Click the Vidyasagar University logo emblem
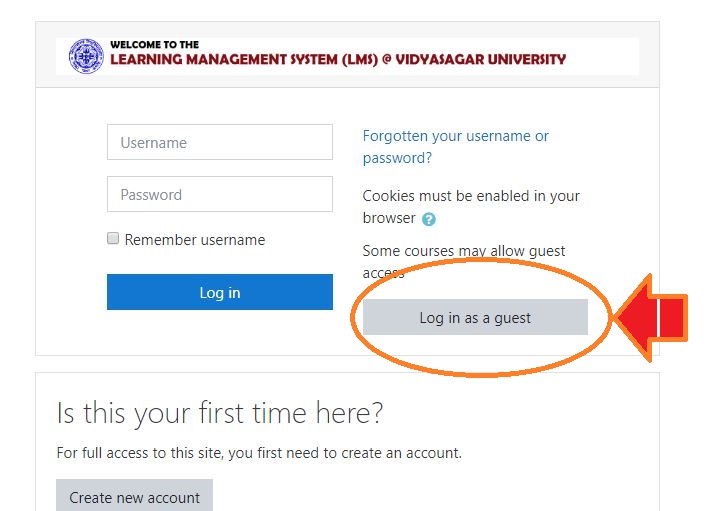The height and width of the screenshot is (511, 716). click(86, 56)
